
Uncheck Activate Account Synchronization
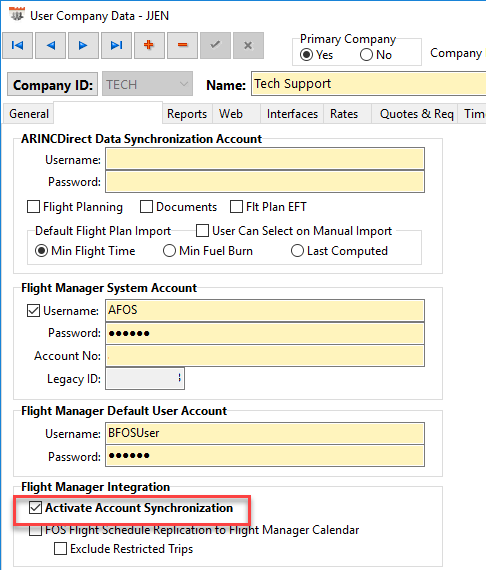click(x=35, y=508)
